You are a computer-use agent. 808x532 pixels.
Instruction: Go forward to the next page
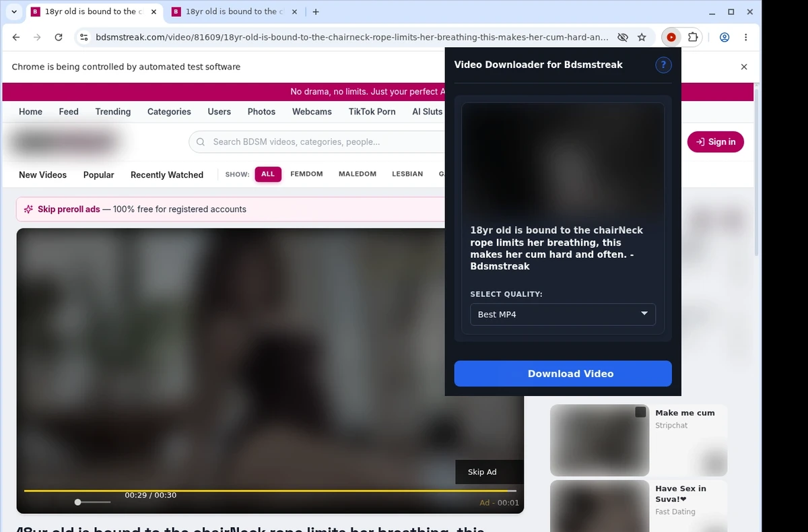tap(37, 38)
